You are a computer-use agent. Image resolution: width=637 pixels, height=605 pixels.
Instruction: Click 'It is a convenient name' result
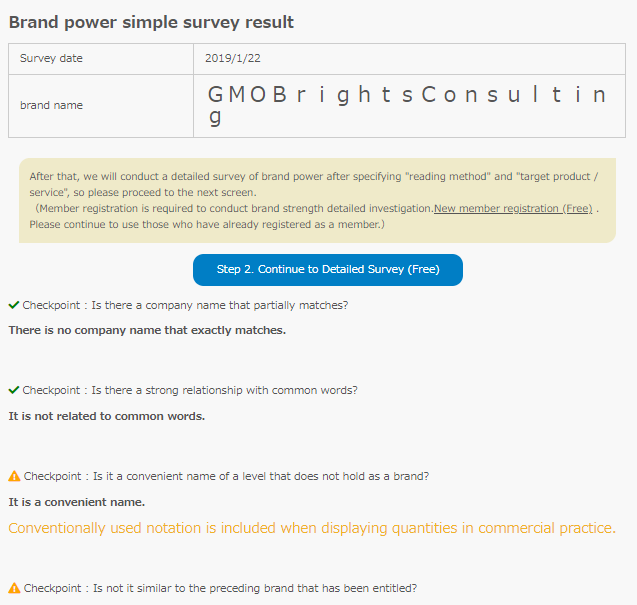coord(77,502)
